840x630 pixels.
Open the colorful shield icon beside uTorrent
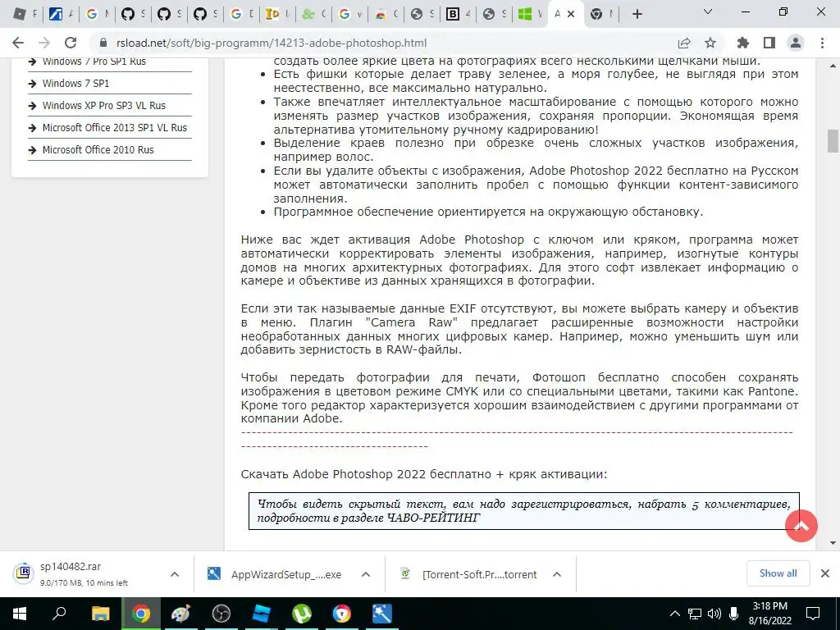coord(342,614)
